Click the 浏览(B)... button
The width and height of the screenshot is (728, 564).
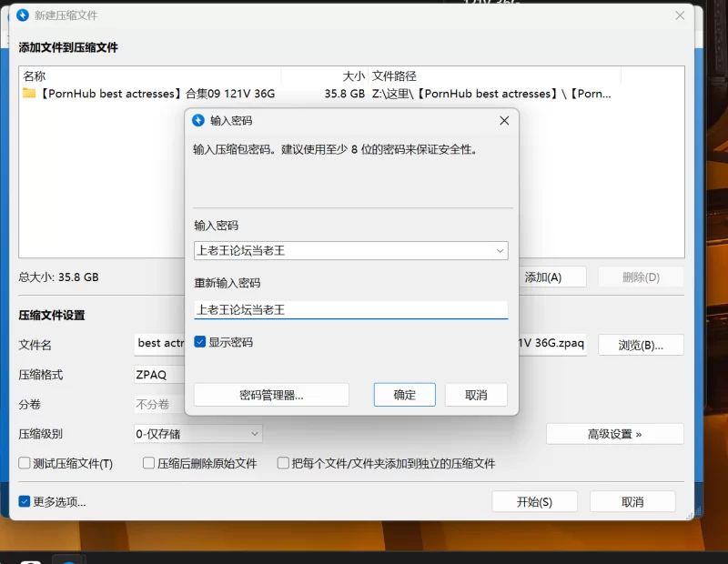[x=641, y=345]
